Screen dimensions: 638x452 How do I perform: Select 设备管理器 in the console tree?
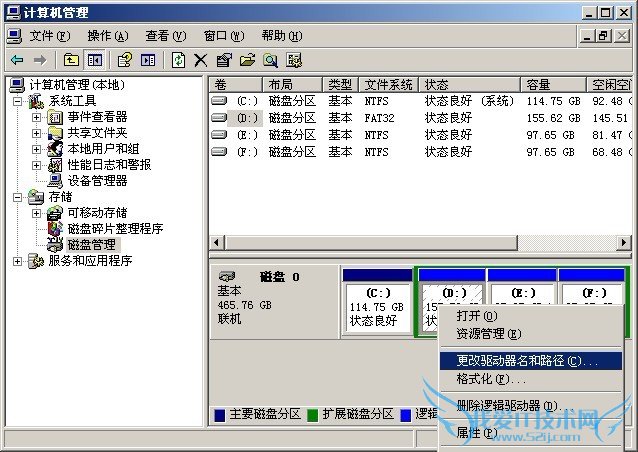[96, 181]
